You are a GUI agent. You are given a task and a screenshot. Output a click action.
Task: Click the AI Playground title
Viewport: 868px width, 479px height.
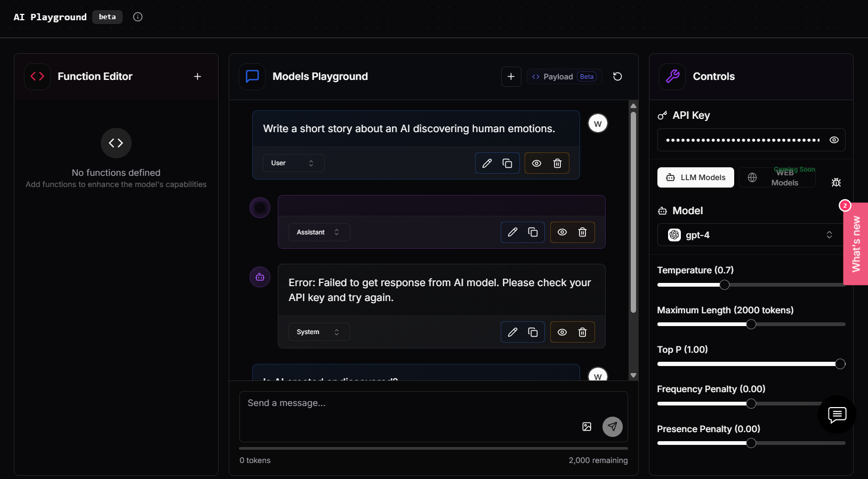point(50,17)
